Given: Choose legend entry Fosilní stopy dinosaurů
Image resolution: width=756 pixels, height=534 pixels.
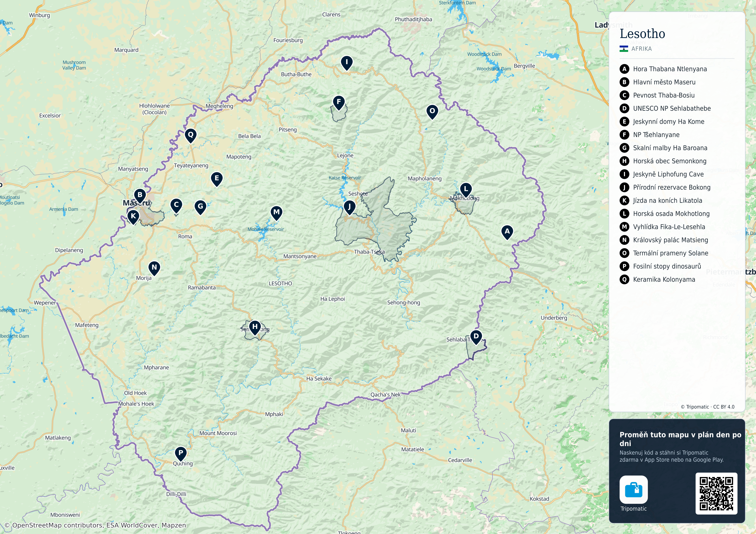Looking at the screenshot, I should point(661,267).
